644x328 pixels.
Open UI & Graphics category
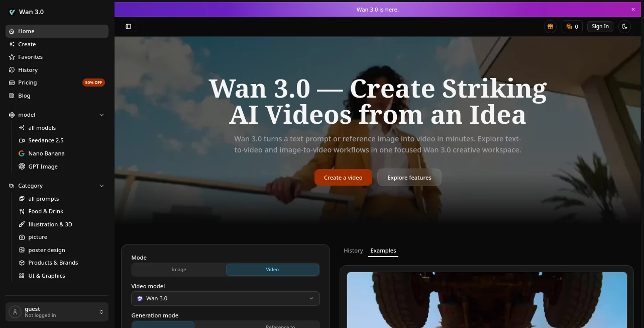coord(62,276)
